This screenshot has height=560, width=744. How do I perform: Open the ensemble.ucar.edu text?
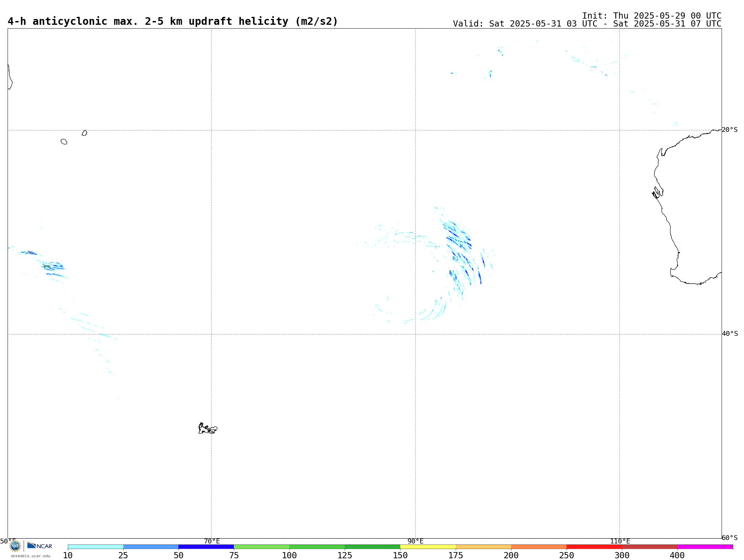[x=31, y=556]
